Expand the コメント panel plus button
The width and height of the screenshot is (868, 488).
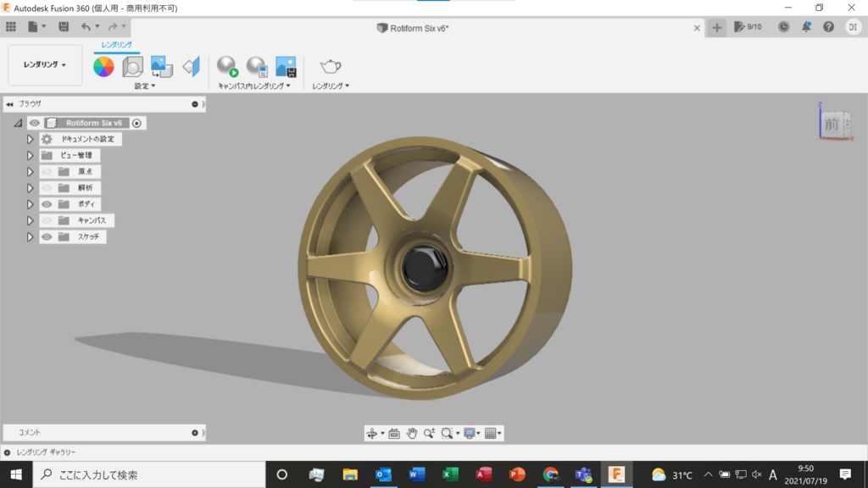tap(195, 433)
